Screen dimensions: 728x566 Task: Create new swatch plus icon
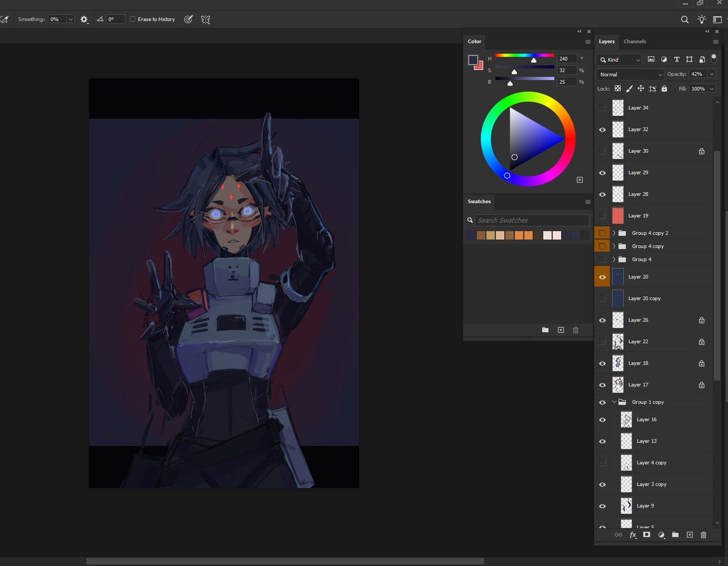tap(561, 329)
